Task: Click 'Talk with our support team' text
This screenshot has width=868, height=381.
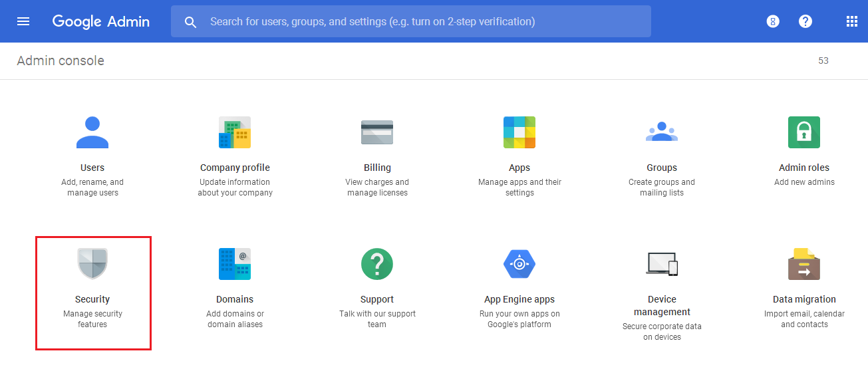Action: (377, 319)
